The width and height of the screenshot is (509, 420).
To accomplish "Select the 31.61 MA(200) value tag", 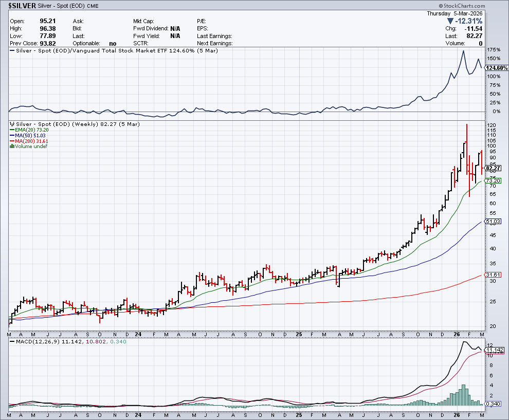I will pyautogui.click(x=493, y=275).
